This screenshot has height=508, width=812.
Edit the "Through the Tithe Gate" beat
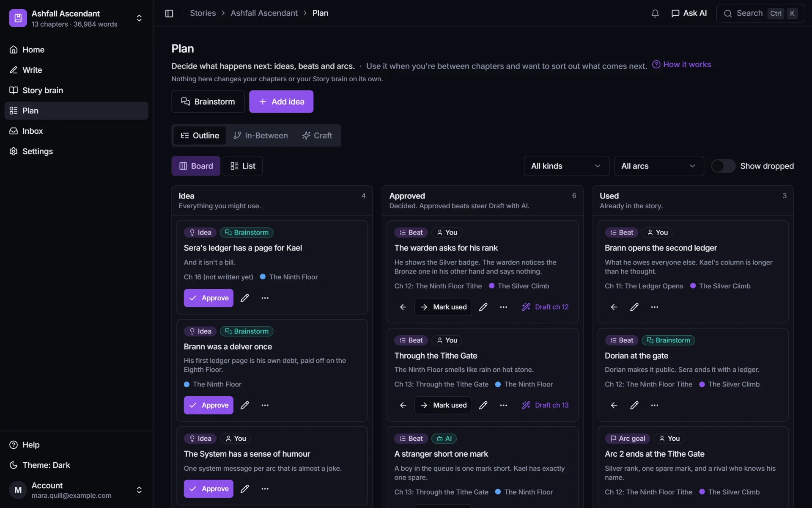click(x=483, y=405)
